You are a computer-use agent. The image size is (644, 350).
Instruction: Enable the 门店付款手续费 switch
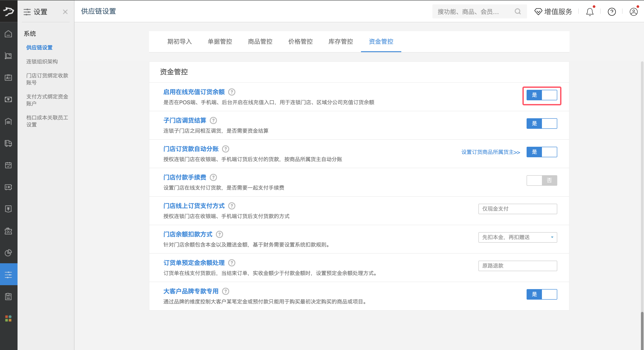pyautogui.click(x=542, y=180)
